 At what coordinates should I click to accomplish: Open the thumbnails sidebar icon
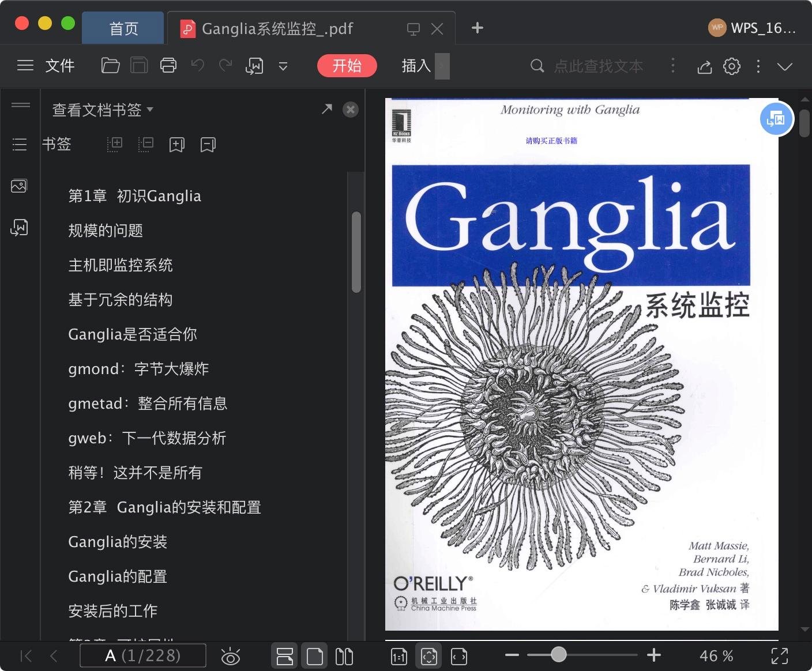click(x=19, y=186)
